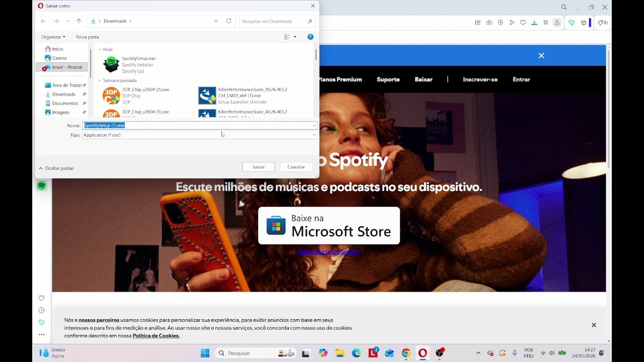Click the taskbar Pesquisar search box
The image size is (644, 362).
(256, 353)
